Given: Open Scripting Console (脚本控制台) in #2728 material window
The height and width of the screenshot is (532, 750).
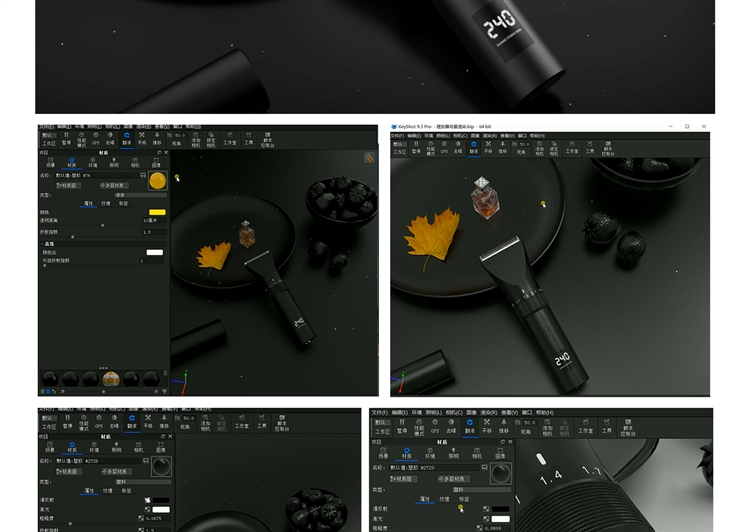Looking at the screenshot, I should 282,423.
